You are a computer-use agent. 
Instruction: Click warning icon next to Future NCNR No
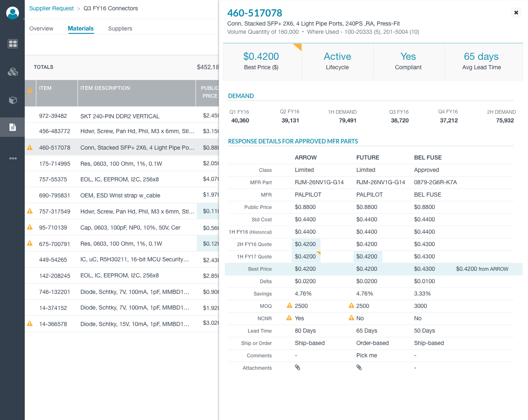click(351, 318)
